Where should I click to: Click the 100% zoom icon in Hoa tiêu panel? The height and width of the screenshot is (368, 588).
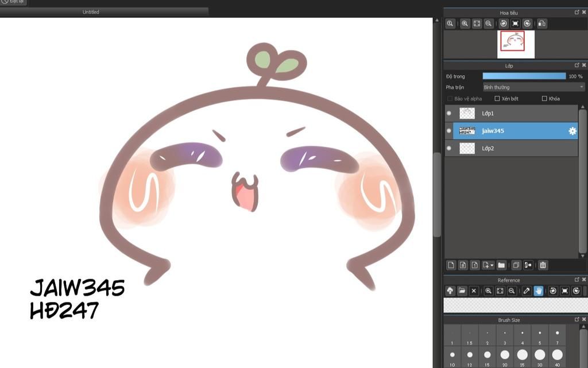(x=450, y=24)
